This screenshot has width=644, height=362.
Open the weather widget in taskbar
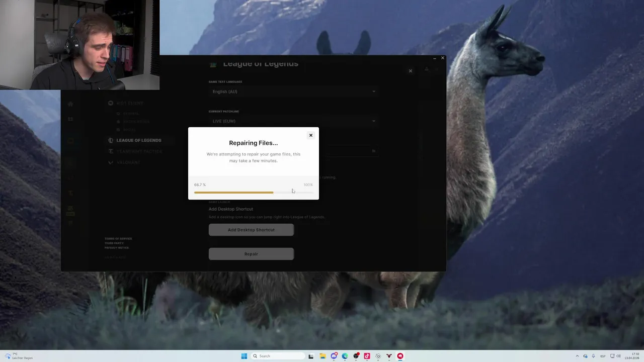pyautogui.click(x=18, y=356)
